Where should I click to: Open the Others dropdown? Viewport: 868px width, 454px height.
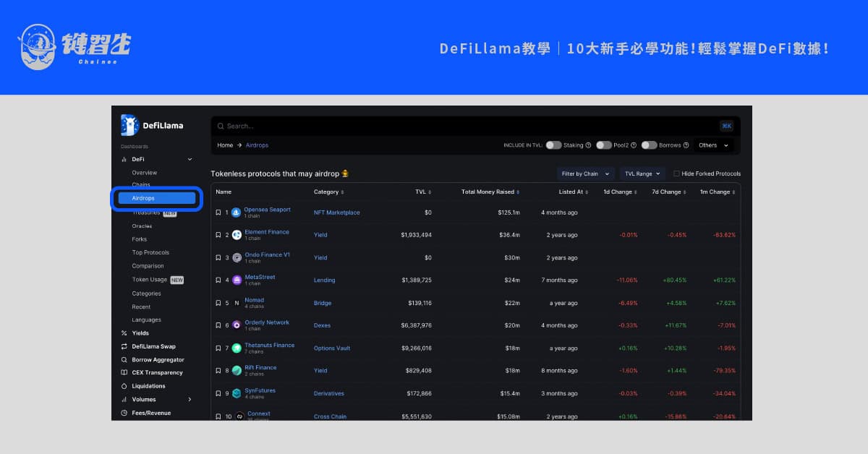pyautogui.click(x=713, y=145)
